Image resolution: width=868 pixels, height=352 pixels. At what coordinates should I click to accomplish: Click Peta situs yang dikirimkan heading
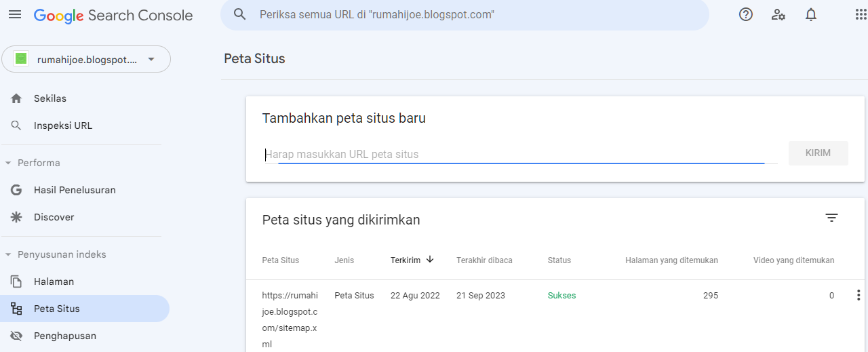click(x=341, y=220)
